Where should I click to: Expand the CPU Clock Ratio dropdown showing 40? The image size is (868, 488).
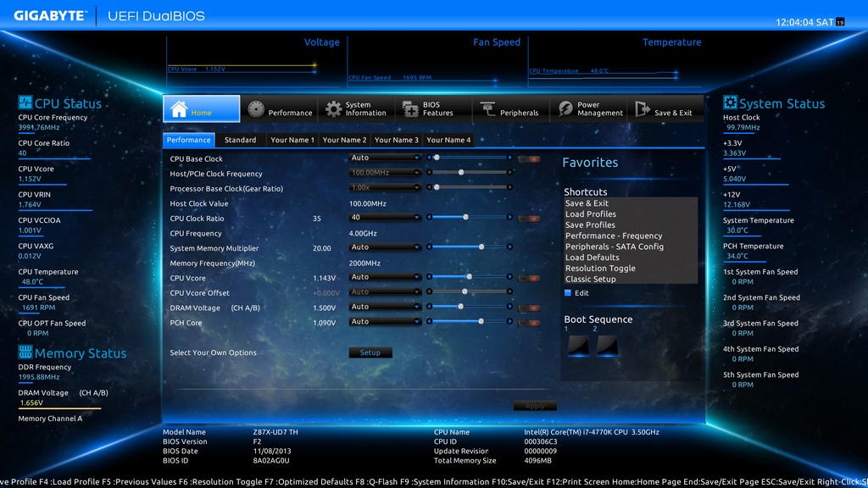tap(386, 218)
